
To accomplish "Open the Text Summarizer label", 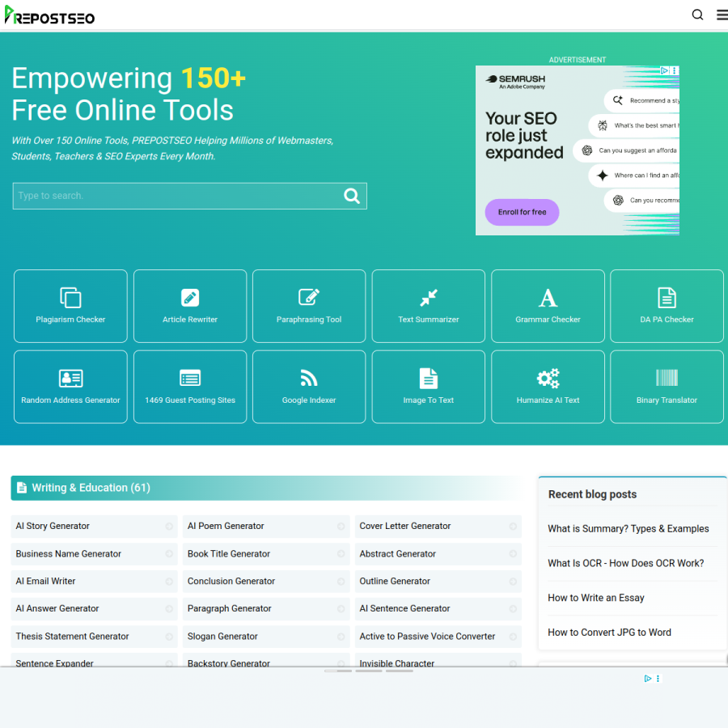I will [429, 320].
